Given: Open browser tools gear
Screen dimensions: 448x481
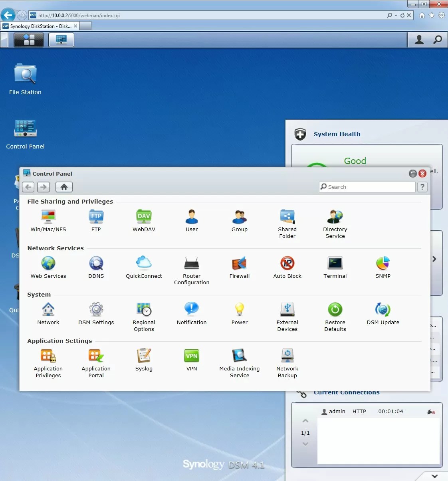Looking at the screenshot, I should tap(442, 15).
